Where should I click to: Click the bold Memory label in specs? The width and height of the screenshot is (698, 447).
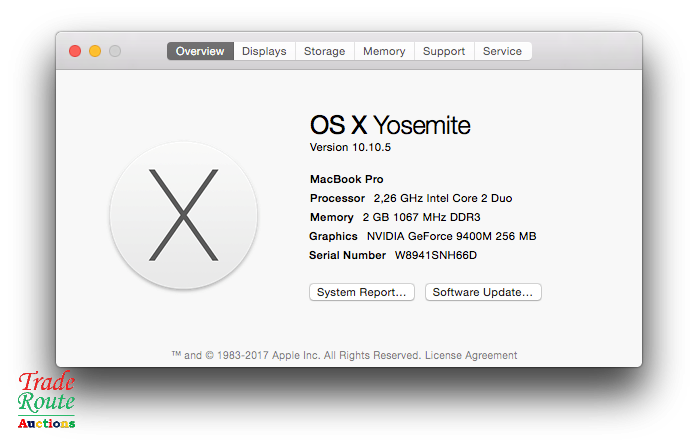tap(332, 217)
